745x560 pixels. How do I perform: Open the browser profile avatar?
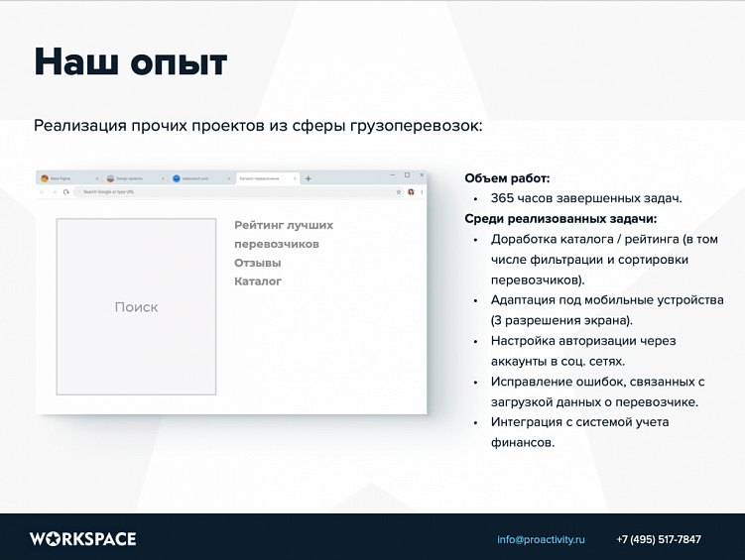pos(412,191)
